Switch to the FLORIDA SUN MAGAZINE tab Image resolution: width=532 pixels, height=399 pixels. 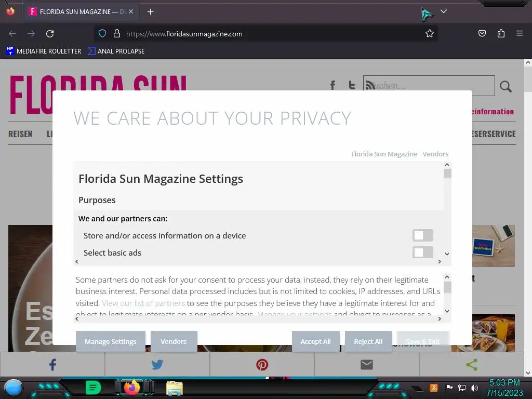coord(81,12)
